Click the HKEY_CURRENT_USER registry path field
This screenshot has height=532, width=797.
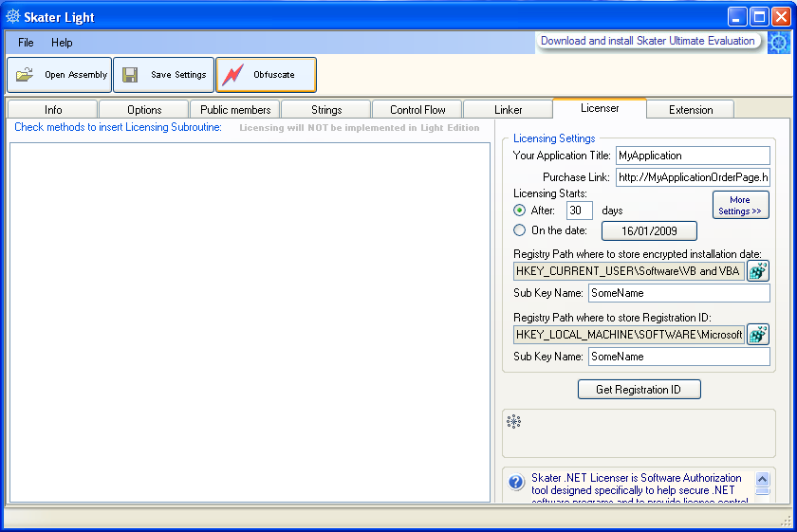point(629,271)
